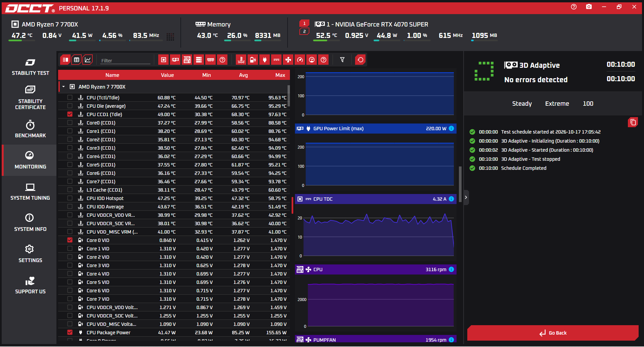Show info for GPU Power Limit graph
Image resolution: width=644 pixels, height=347 pixels.
pyautogui.click(x=452, y=129)
